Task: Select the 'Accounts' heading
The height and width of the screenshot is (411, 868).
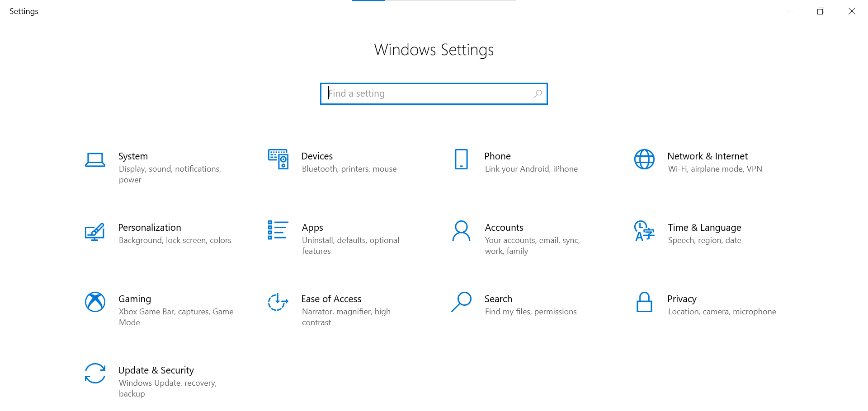Action: point(504,228)
